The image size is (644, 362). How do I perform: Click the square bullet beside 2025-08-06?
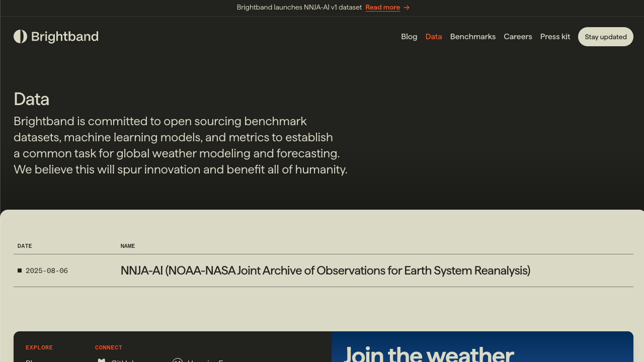coord(20,270)
